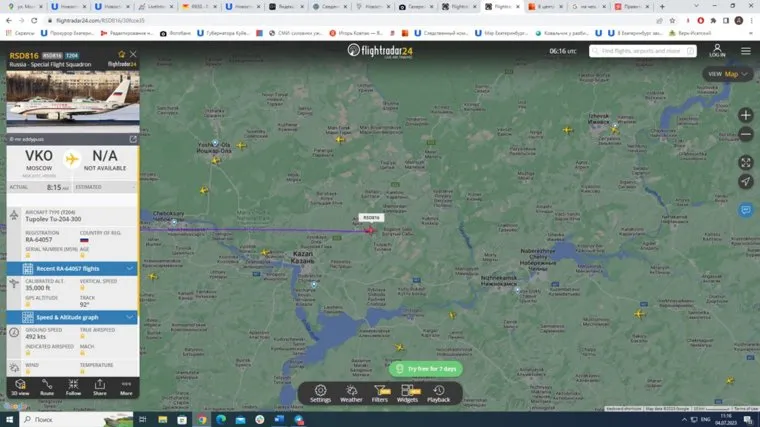
Task: Toggle fullscreen map mode
Action: click(746, 162)
